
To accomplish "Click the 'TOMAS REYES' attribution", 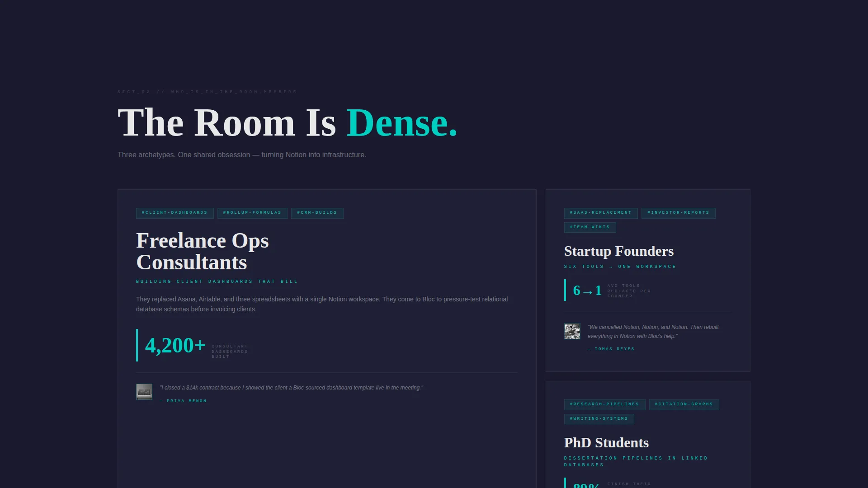I will point(611,349).
